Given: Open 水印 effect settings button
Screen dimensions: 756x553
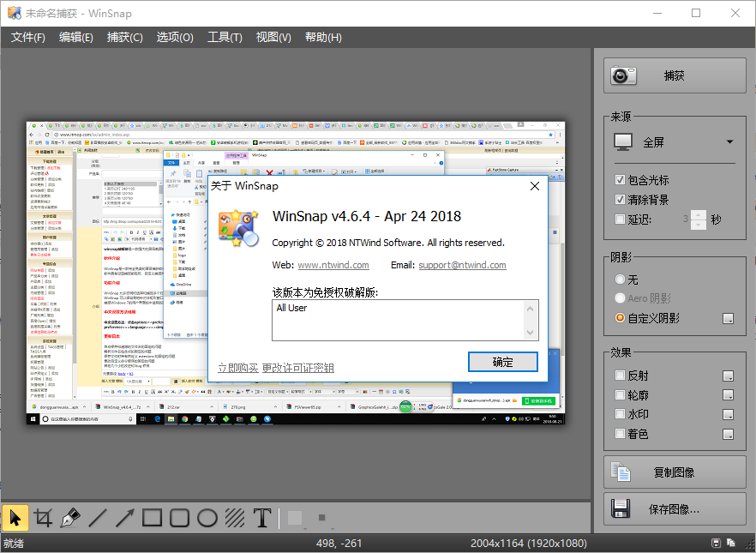Looking at the screenshot, I should click(728, 415).
